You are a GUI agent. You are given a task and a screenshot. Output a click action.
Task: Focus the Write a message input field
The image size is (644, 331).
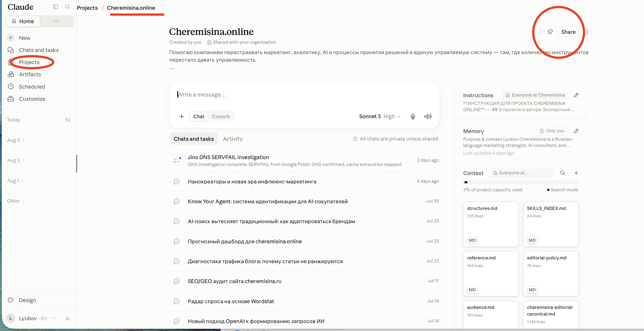(x=305, y=95)
